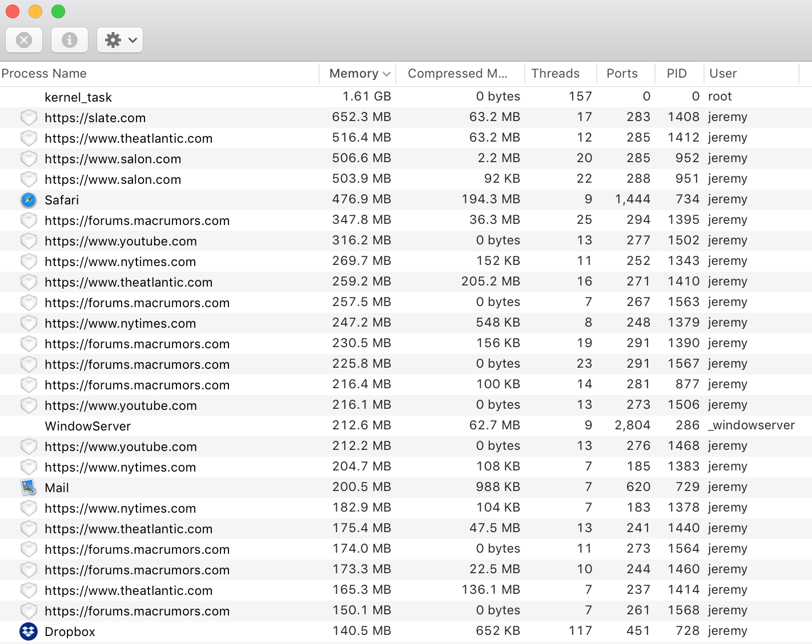Select theatlantic.com name in PID 1414 row
Image resolution: width=812 pixels, height=644 pixels.
click(x=128, y=590)
